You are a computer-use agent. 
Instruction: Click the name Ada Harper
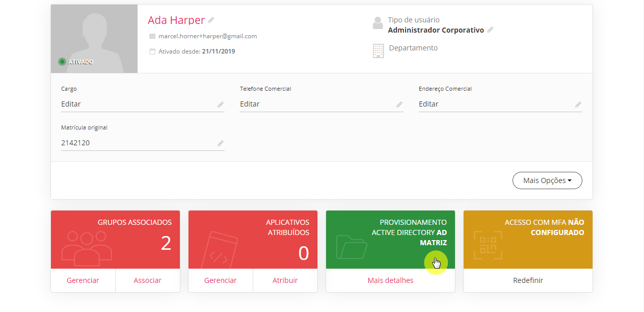pos(176,20)
